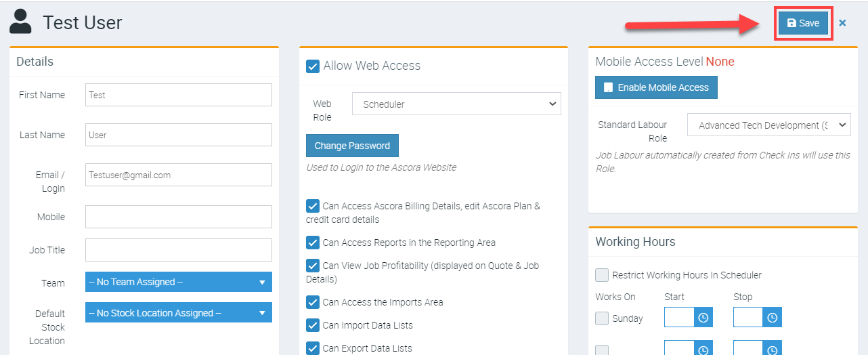The image size is (868, 355).
Task: Open Standard Labour Role dropdown
Action: 768,125
